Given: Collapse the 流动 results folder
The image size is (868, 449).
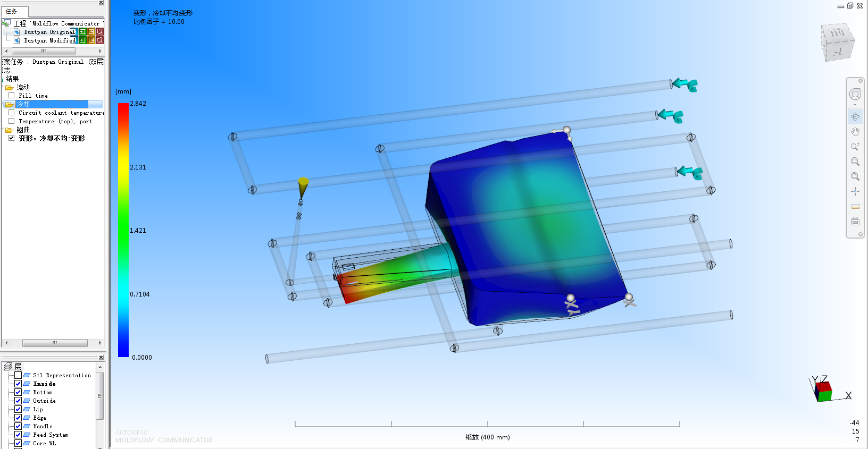Looking at the screenshot, I should pos(10,88).
